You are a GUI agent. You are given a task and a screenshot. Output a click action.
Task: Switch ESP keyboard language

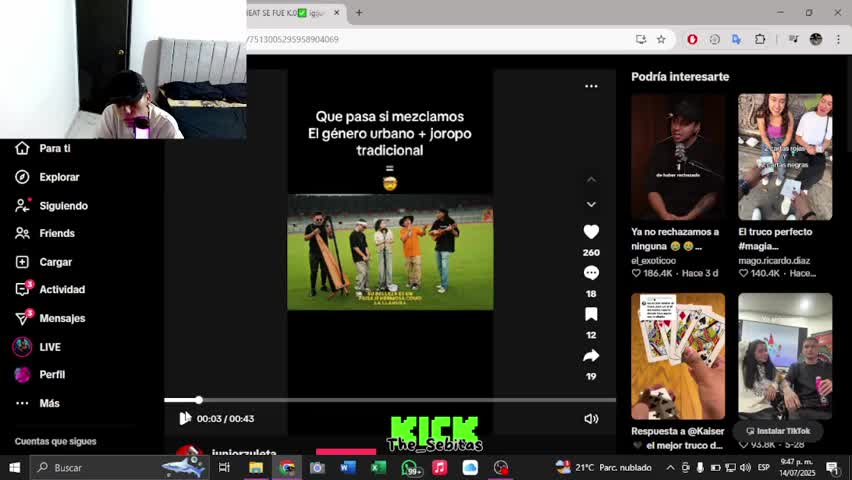pyautogui.click(x=764, y=467)
